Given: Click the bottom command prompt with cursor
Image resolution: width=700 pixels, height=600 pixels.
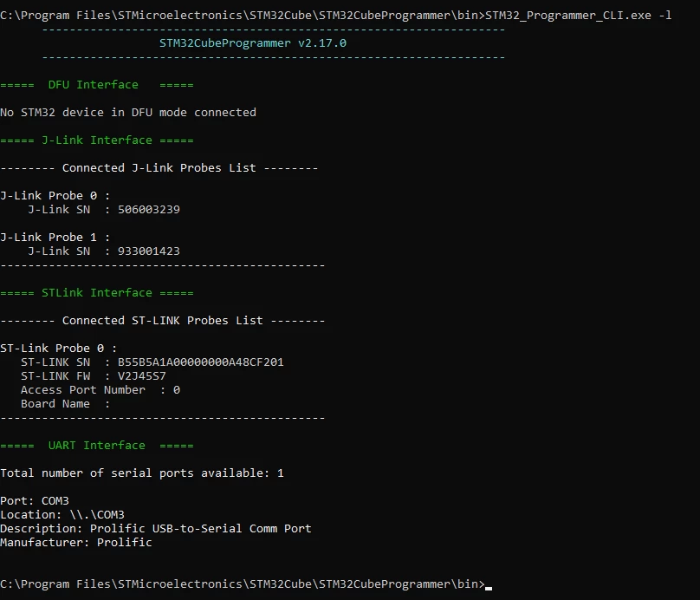Looking at the screenshot, I should (246, 584).
